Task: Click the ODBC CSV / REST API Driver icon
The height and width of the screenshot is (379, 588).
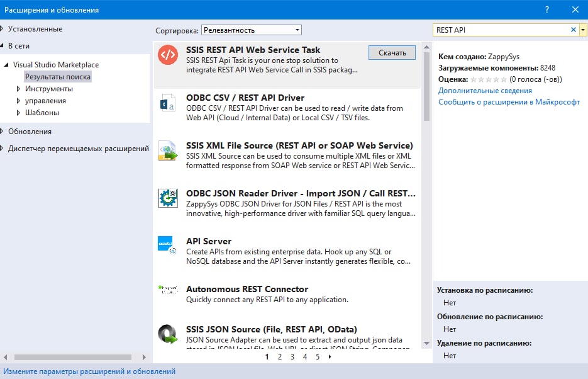Action: tap(168, 103)
